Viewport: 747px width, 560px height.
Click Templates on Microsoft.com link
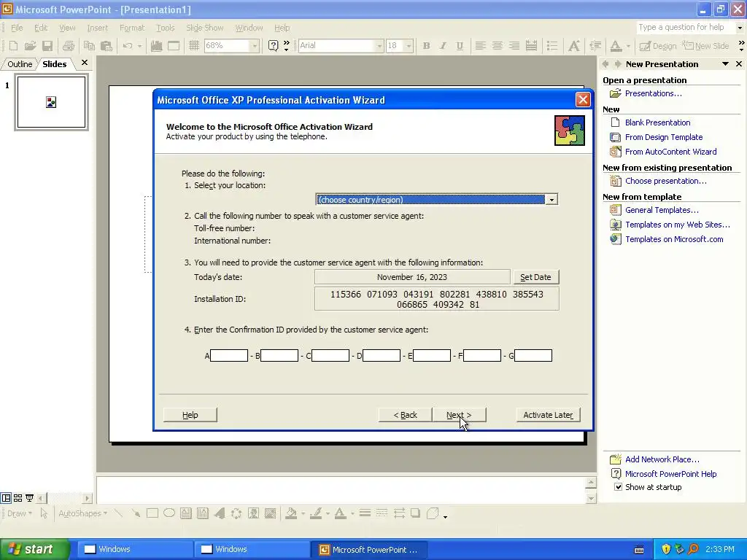tap(674, 239)
